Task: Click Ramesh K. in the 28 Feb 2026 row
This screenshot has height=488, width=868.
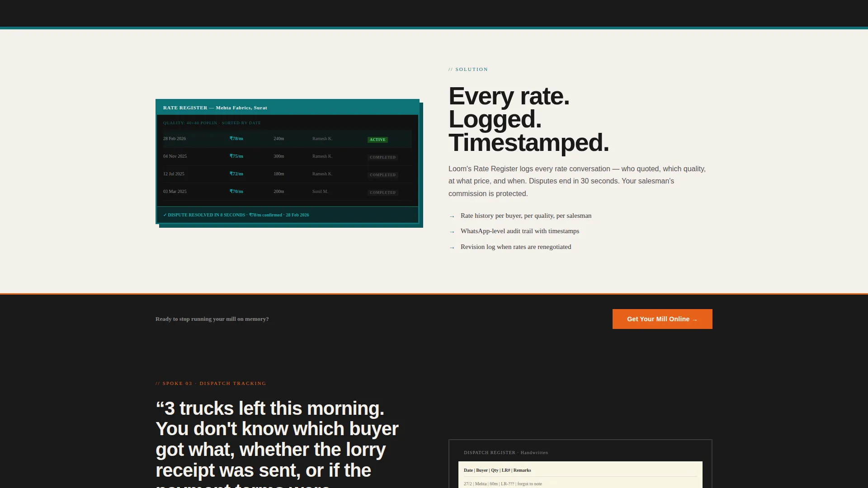Action: pyautogui.click(x=322, y=139)
